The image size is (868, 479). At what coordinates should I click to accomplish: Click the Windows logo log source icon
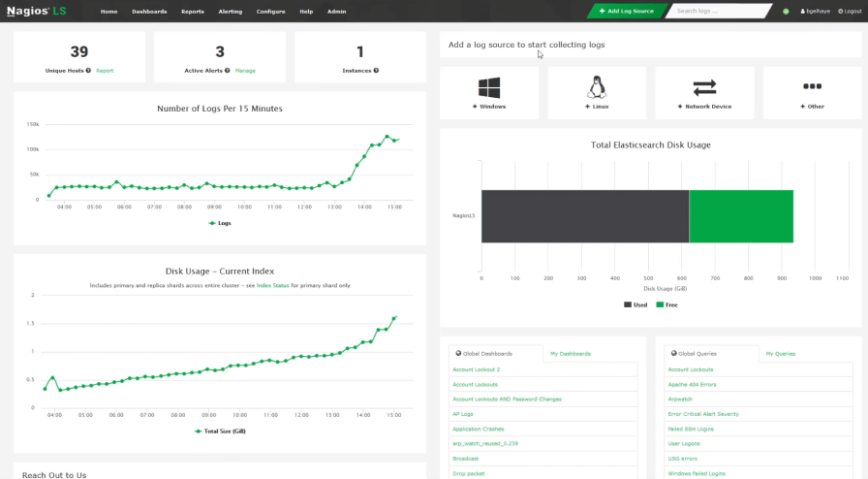pos(489,87)
